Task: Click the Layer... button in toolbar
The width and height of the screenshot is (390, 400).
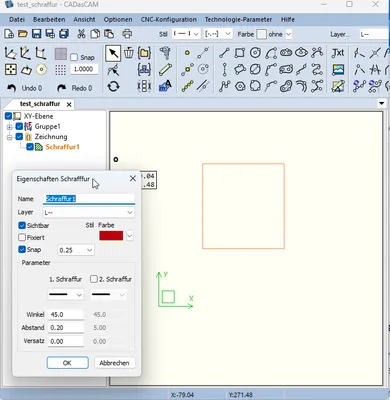Action: (x=340, y=34)
